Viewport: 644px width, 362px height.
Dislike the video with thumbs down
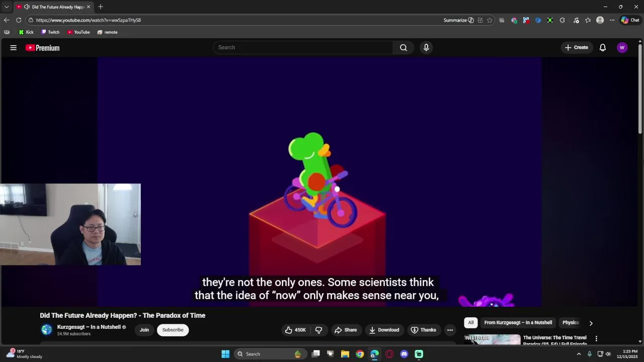click(318, 330)
